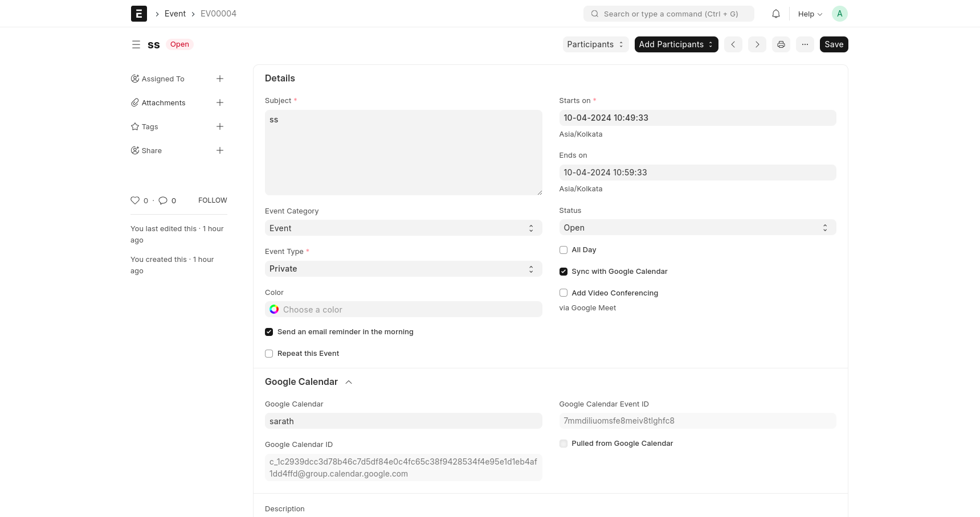Open the Event Category dropdown
This screenshot has width=980, height=517.
403,228
